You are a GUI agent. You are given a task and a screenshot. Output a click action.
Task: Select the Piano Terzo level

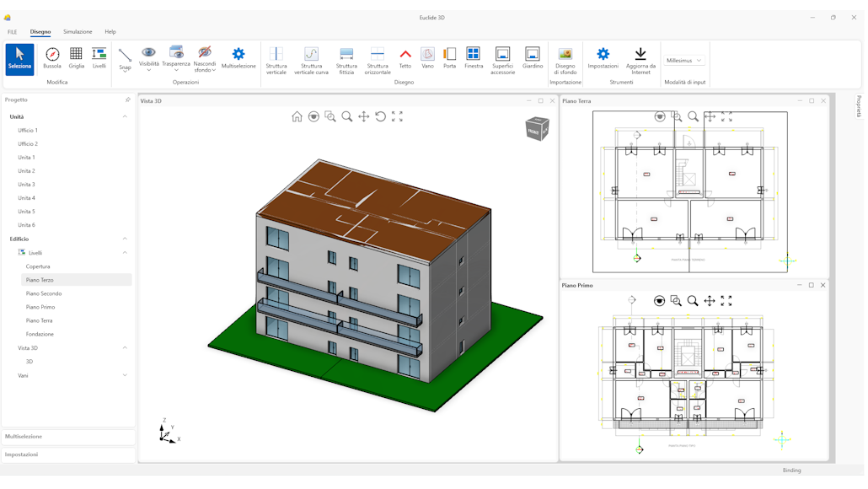pyautogui.click(x=77, y=280)
